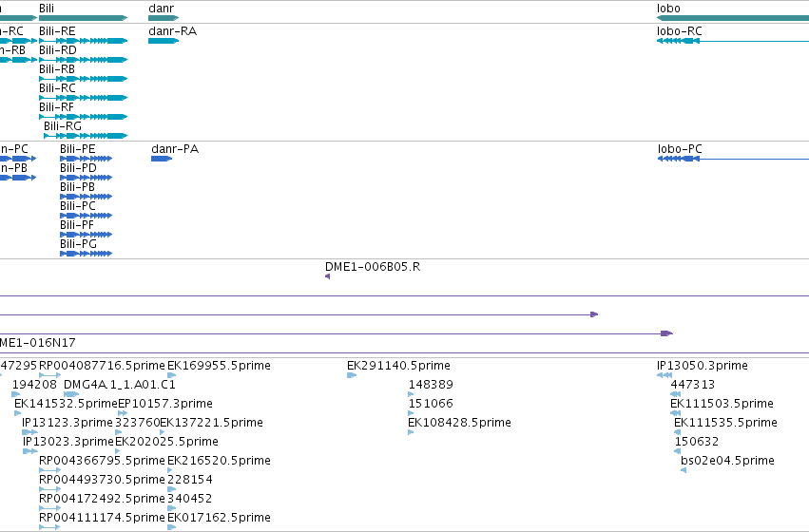This screenshot has height=532, width=809.
Task: Click EST label 151066
Action: point(431,404)
